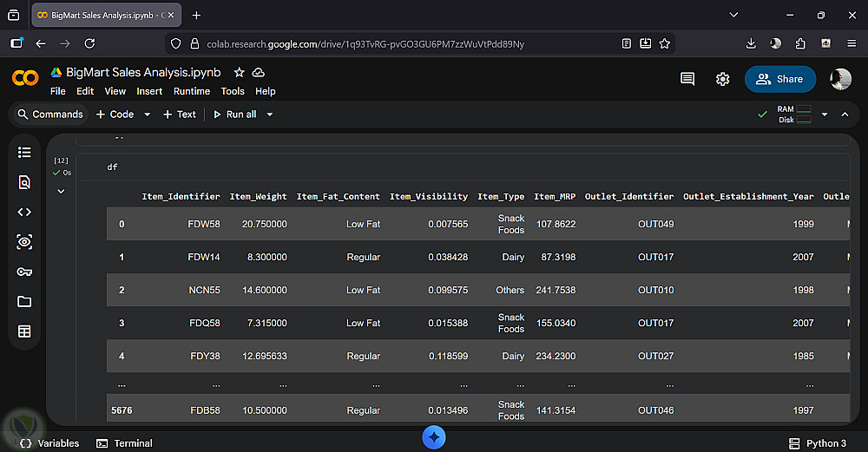Open the Commands palette button

(49, 115)
